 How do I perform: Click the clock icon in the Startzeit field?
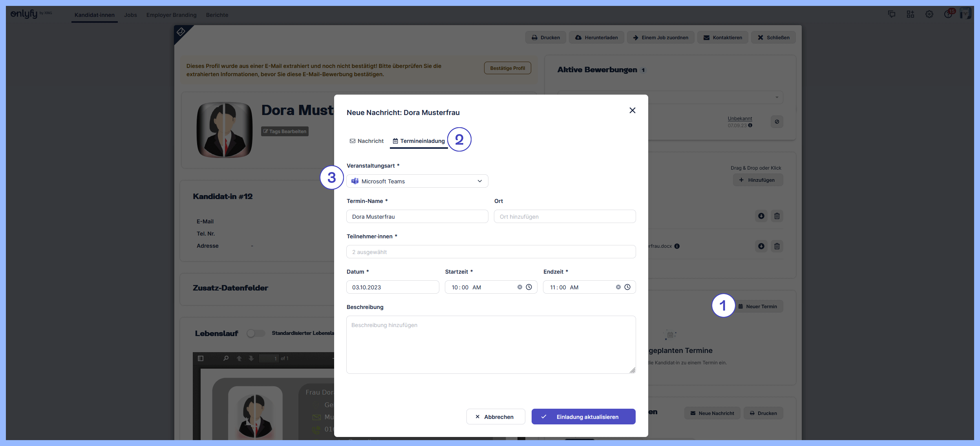coord(529,287)
